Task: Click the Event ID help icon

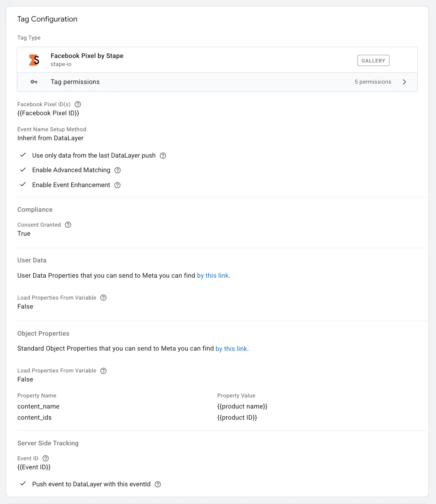Action: pyautogui.click(x=45, y=458)
